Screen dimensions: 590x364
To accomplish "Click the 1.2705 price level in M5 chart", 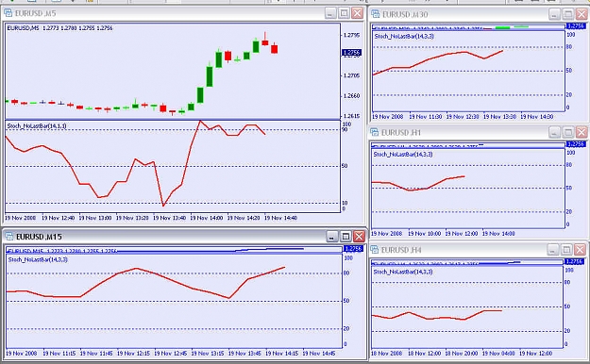I will tap(352, 75).
